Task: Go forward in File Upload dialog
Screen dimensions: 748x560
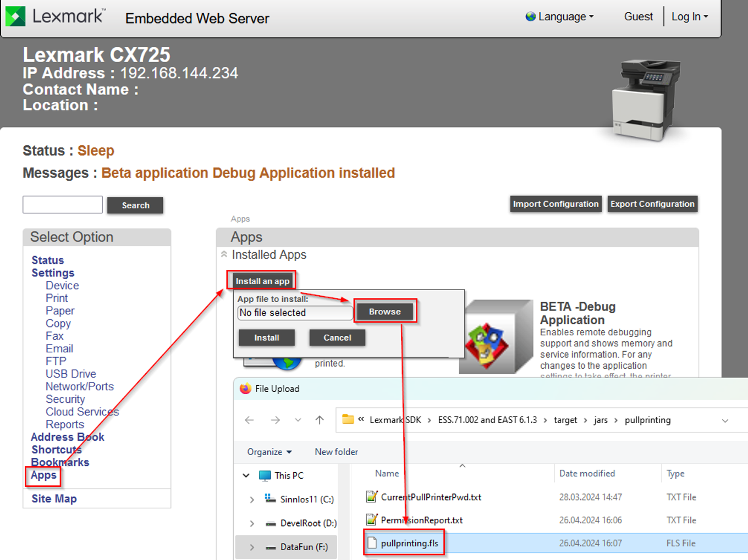Action: pyautogui.click(x=276, y=420)
